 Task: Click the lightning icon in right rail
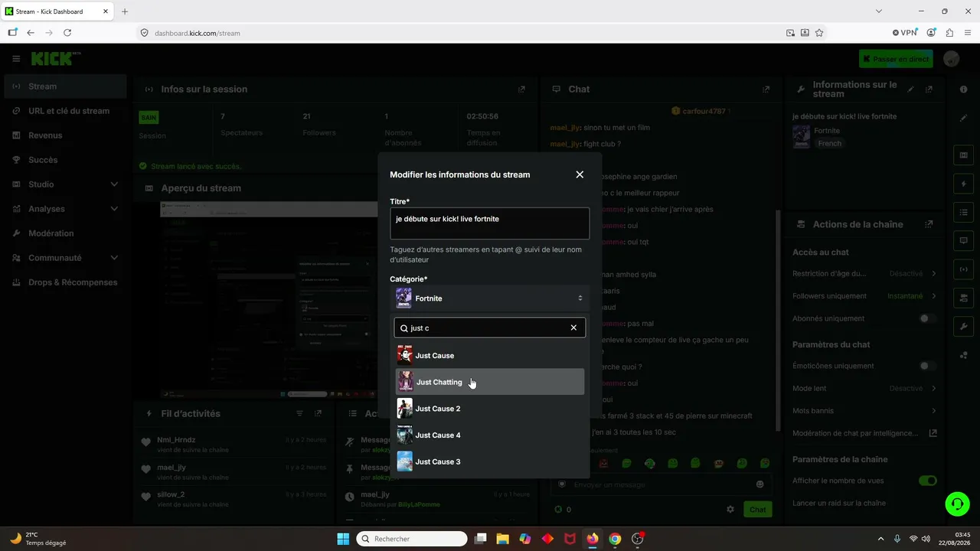click(963, 184)
